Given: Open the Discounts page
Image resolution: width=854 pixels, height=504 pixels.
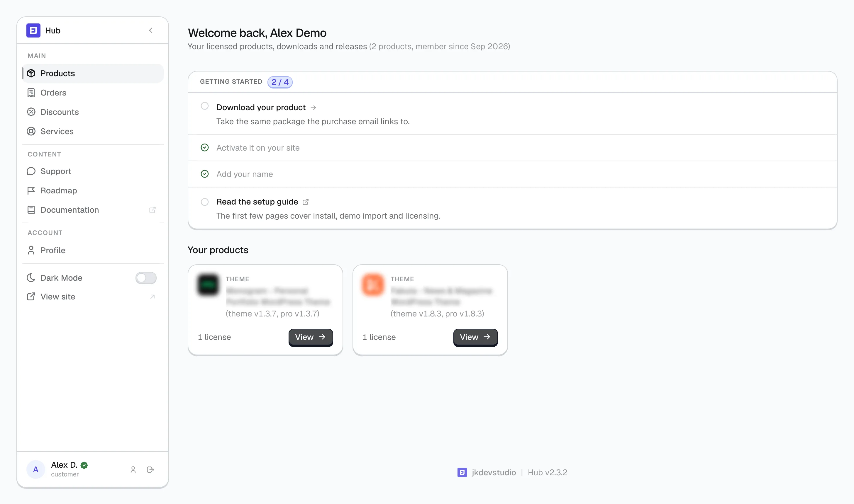Looking at the screenshot, I should 92,112.
